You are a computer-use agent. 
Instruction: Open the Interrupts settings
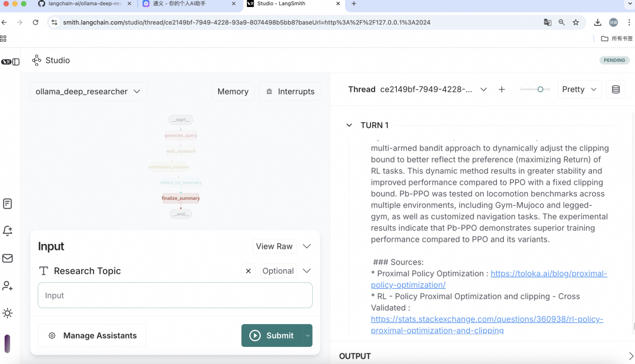pos(290,92)
